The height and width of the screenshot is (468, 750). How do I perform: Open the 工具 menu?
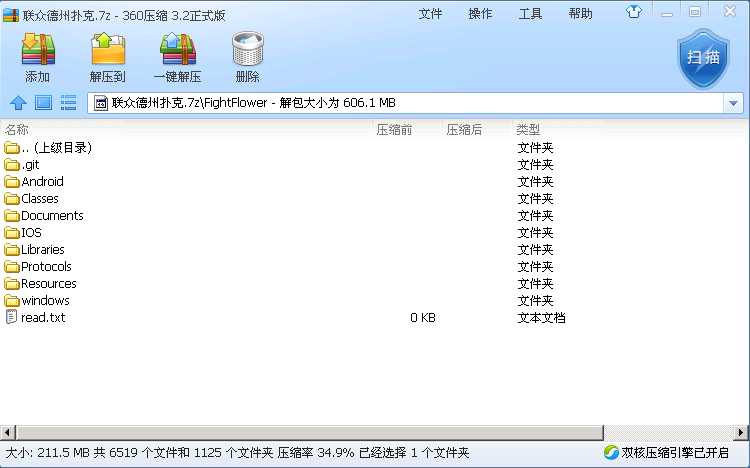coord(530,14)
